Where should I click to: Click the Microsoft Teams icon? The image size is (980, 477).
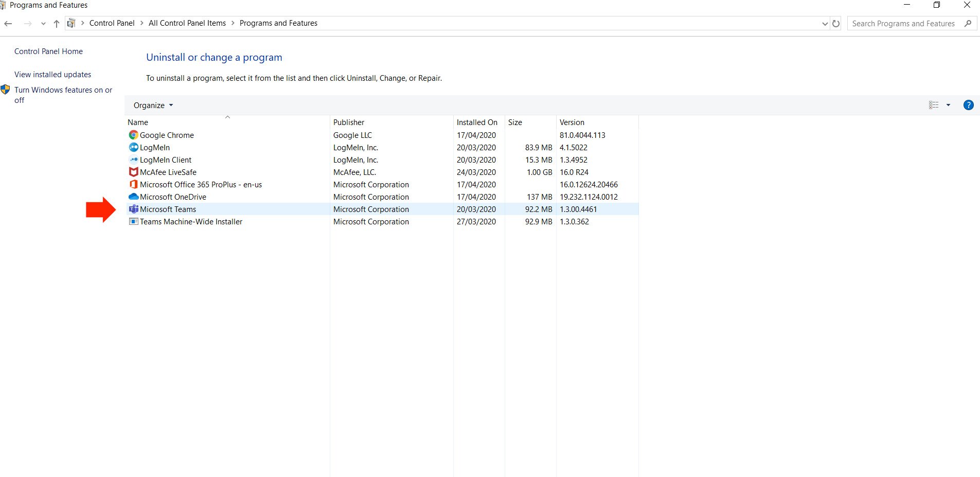coord(133,209)
